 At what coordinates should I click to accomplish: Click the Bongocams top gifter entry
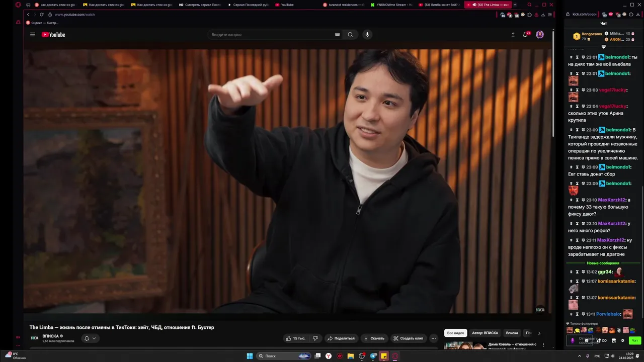tap(588, 36)
